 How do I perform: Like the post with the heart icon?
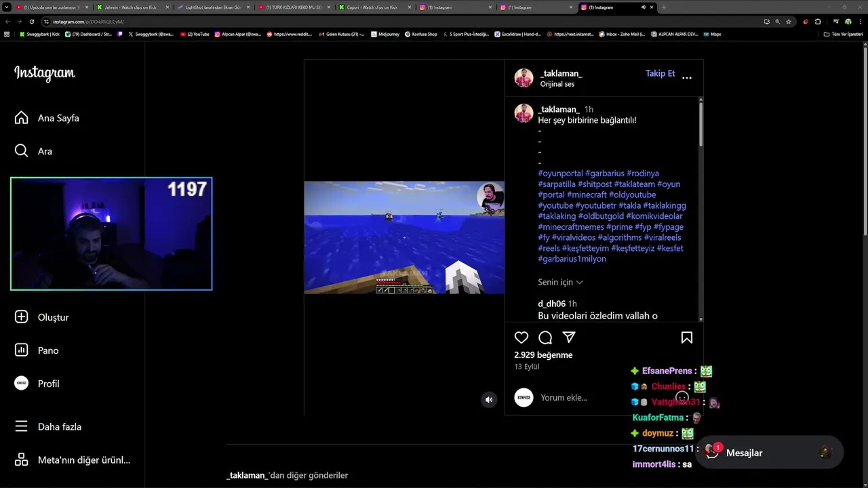[x=521, y=338]
